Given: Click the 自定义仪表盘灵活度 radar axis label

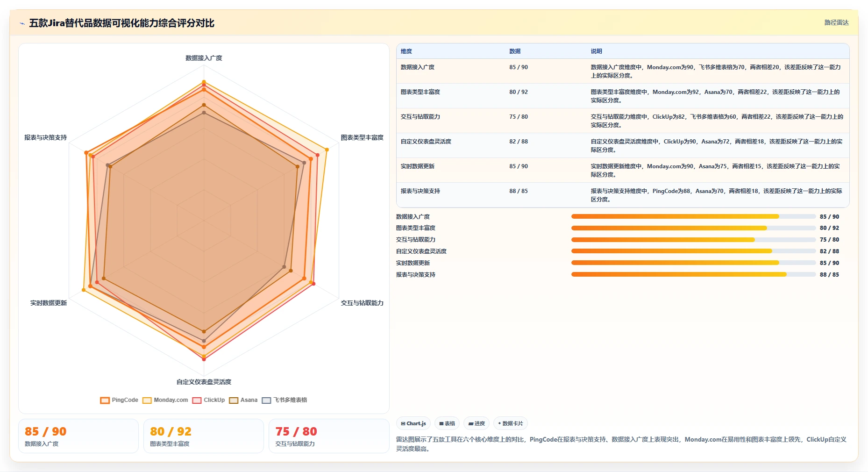Looking at the screenshot, I should (204, 382).
